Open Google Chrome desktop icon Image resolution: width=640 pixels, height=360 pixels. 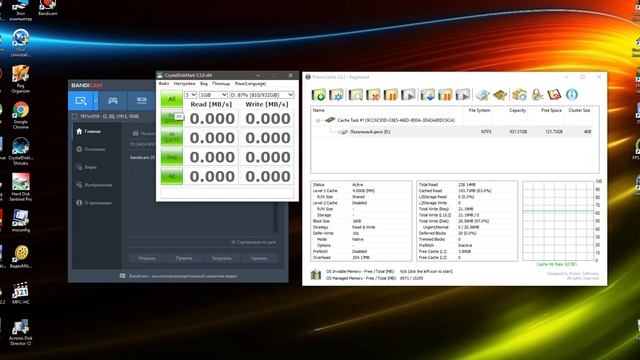pos(20,115)
